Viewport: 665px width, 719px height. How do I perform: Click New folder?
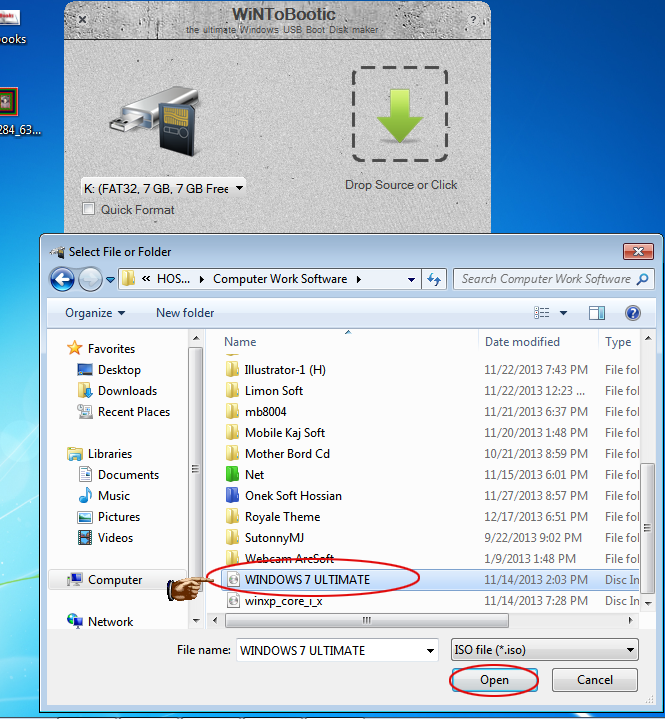185,313
